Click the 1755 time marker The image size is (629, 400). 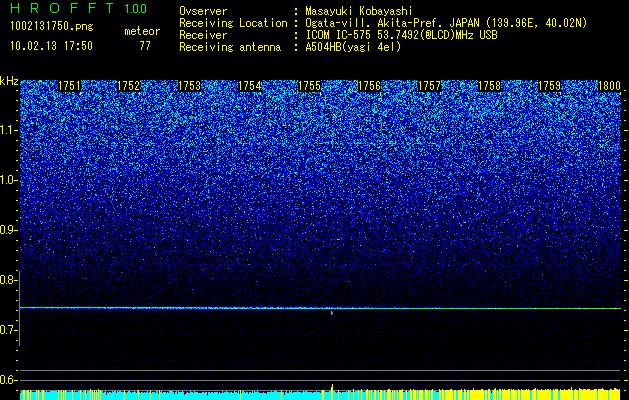click(310, 86)
